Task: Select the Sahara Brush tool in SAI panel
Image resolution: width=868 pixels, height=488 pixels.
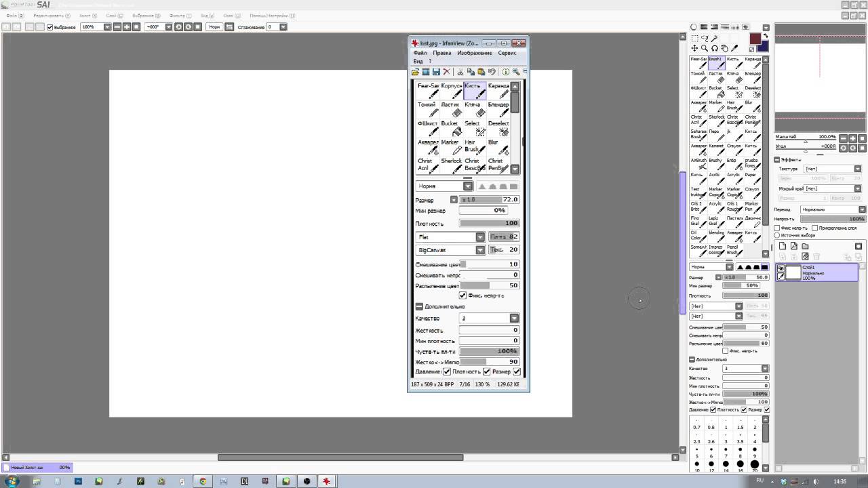Action: (698, 135)
